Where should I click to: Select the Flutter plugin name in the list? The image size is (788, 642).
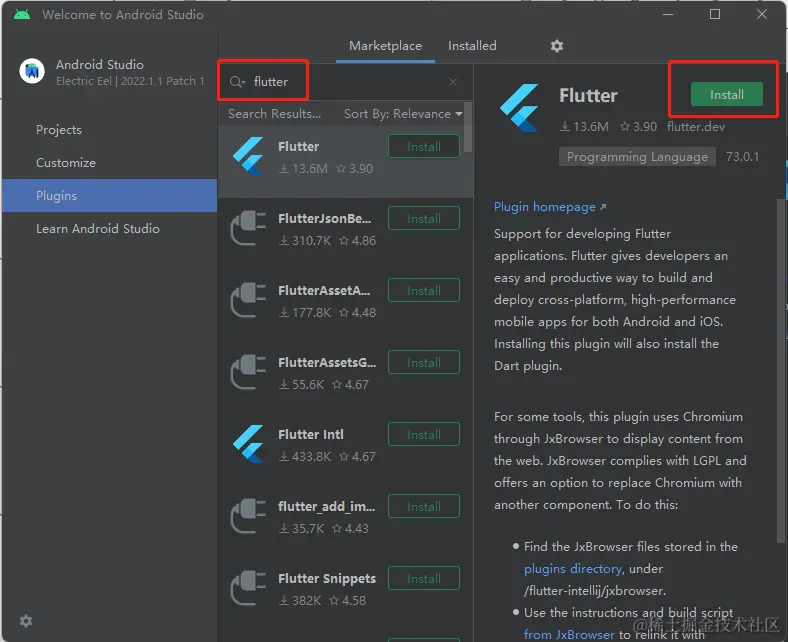point(299,146)
